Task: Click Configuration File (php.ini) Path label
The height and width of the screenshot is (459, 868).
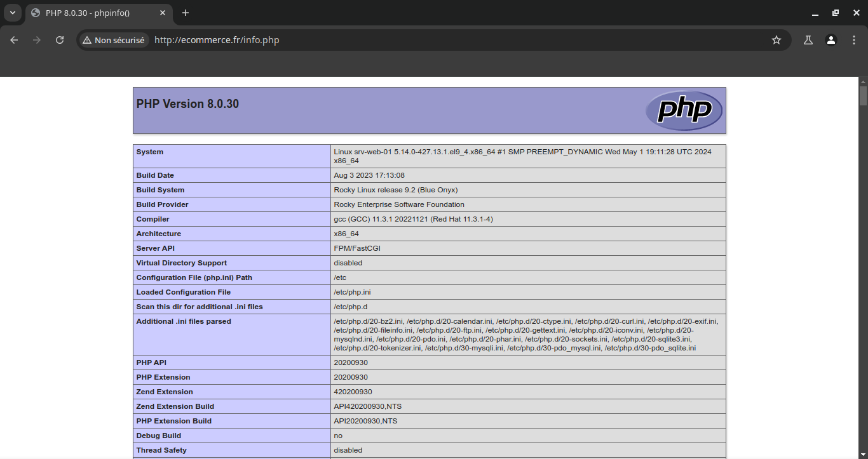Action: [x=194, y=277]
